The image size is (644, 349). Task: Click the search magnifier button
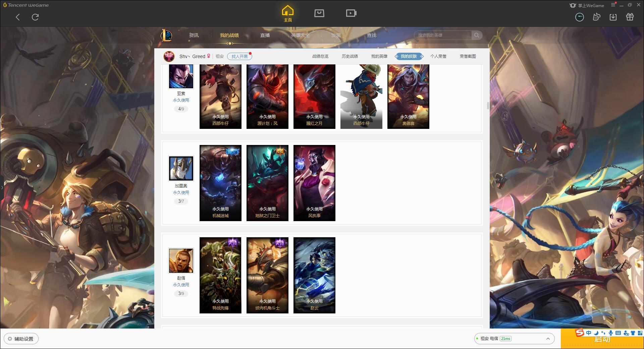(477, 35)
